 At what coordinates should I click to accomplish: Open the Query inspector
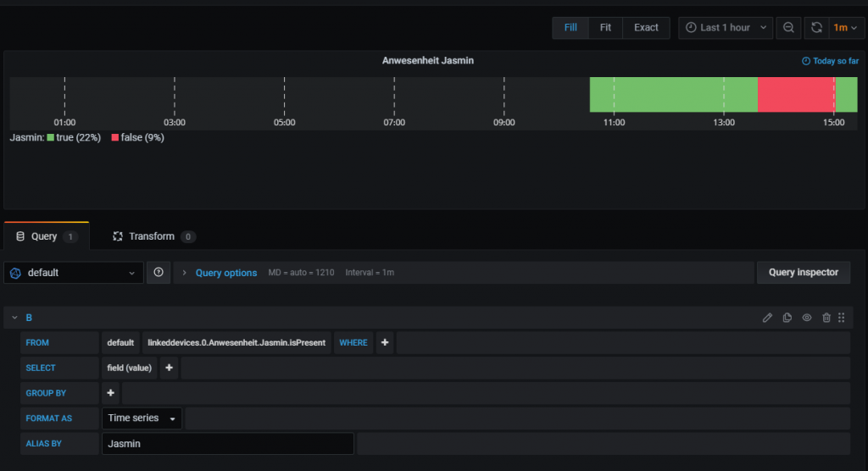[x=803, y=273]
